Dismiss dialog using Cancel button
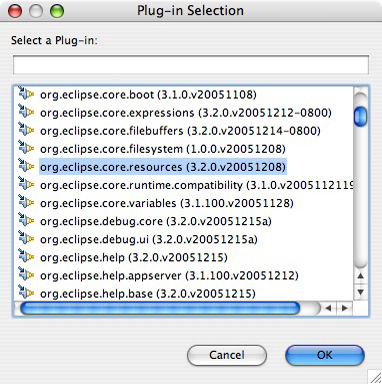Viewport: 382px width, 384px height. tap(227, 355)
